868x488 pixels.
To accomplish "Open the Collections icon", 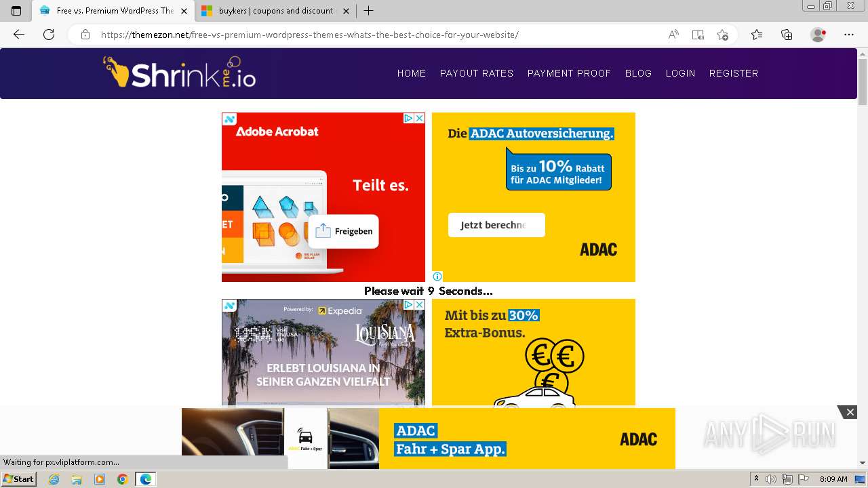I will pos(787,35).
